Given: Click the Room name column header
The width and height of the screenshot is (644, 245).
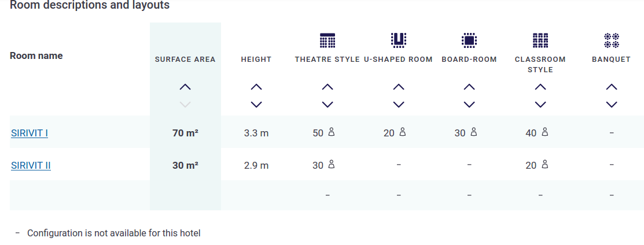Looking at the screenshot, I should click(36, 56).
